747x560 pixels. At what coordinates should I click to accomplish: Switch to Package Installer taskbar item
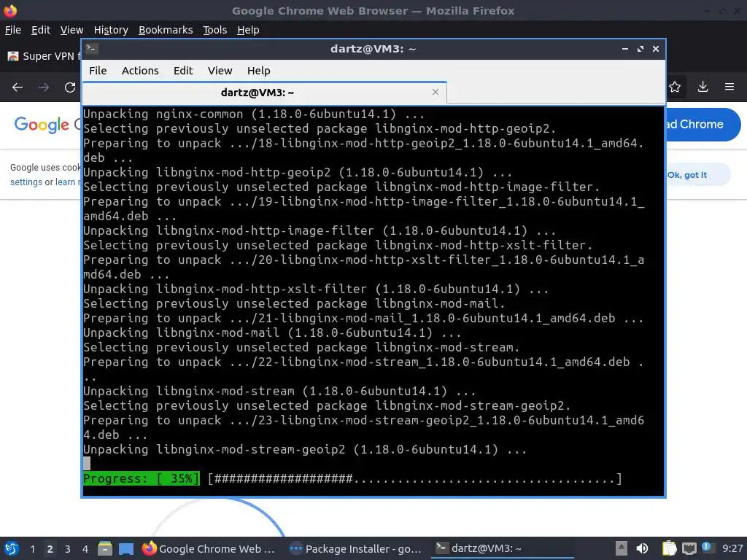tap(355, 548)
